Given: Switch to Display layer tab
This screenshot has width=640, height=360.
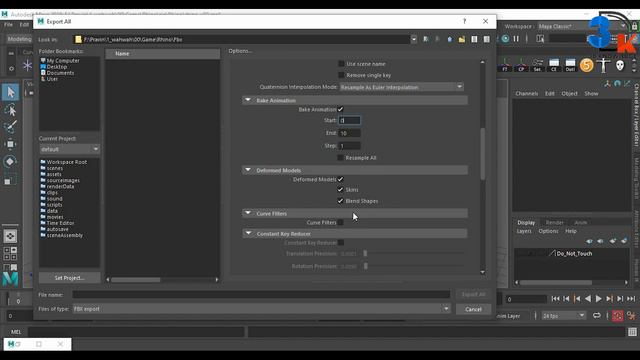Looking at the screenshot, I should 526,222.
